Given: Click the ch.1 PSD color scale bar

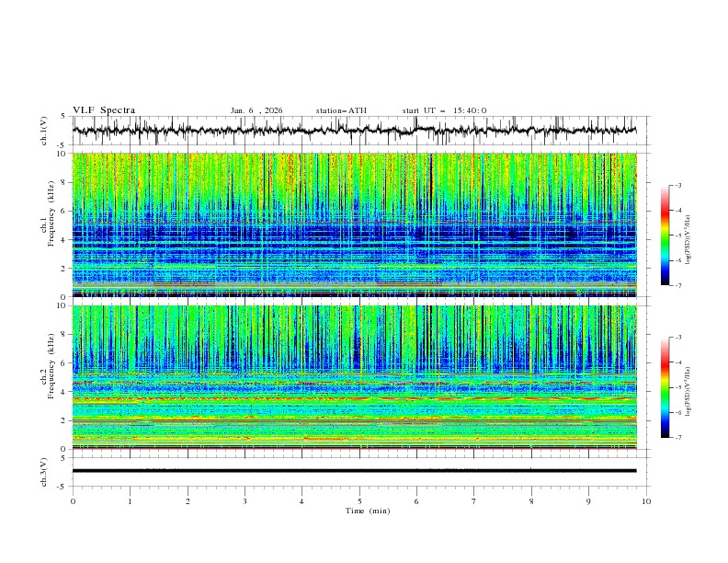Looking at the screenshot, I should click(x=665, y=236).
